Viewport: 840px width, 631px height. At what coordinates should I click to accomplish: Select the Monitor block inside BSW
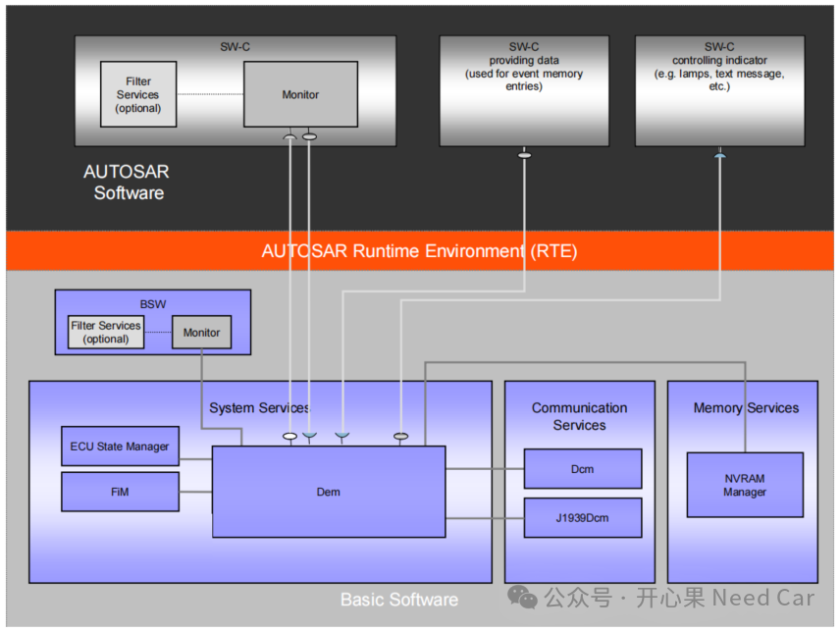[x=201, y=332]
